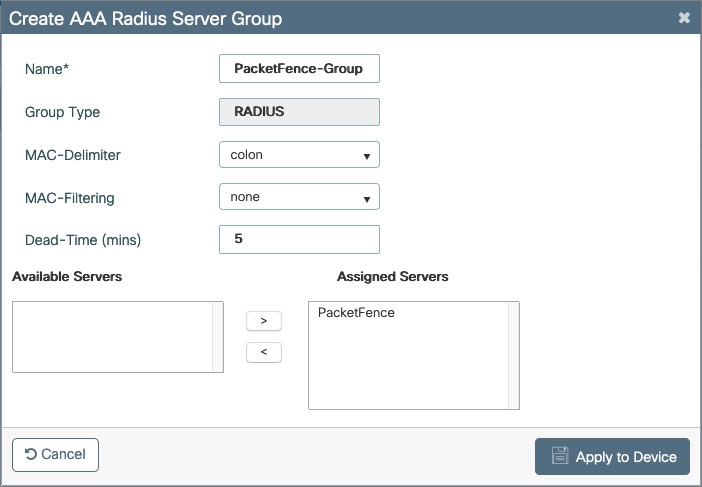
Task: Apply to Device the group settings
Action: coord(612,457)
